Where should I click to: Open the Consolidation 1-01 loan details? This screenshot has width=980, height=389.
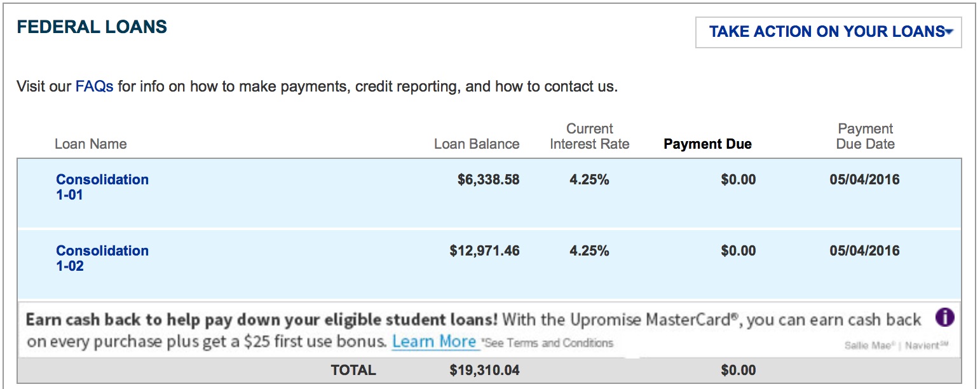(102, 187)
